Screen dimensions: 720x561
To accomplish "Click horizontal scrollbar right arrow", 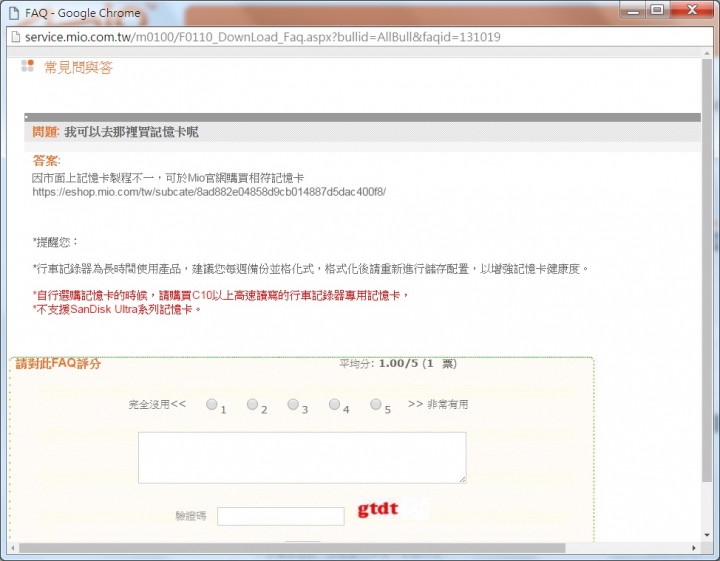I will pos(694,548).
